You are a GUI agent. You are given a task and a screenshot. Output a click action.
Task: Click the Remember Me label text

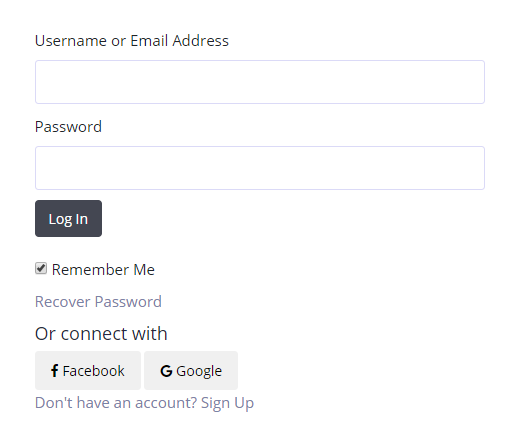pyautogui.click(x=103, y=269)
